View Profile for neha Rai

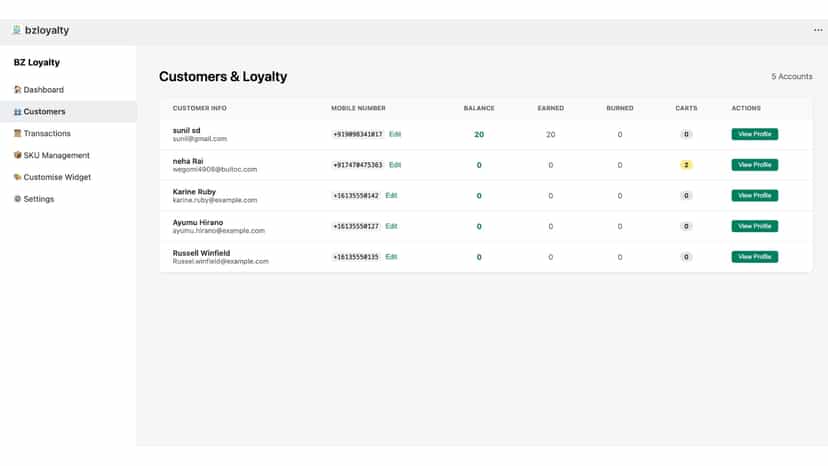pos(755,165)
